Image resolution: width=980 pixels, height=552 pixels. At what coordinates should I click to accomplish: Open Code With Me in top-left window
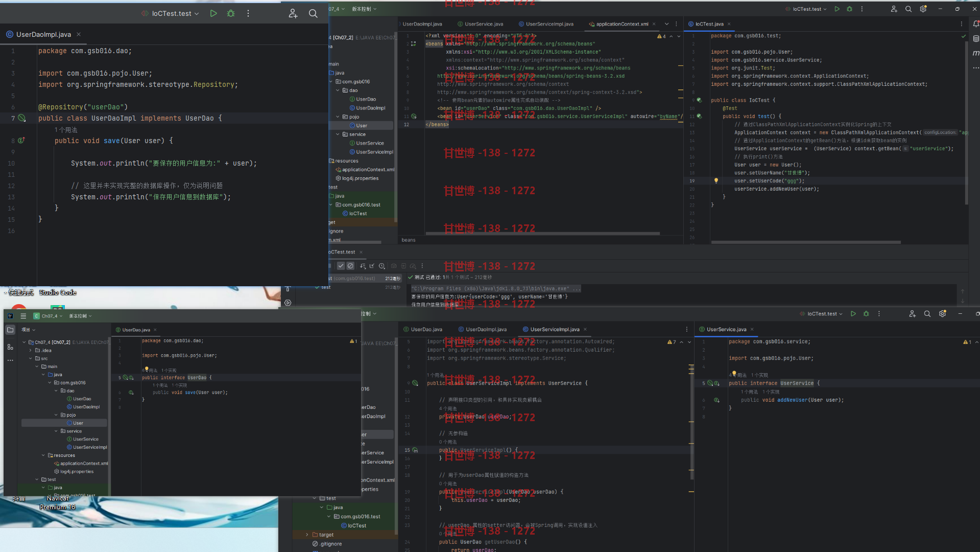pos(293,13)
